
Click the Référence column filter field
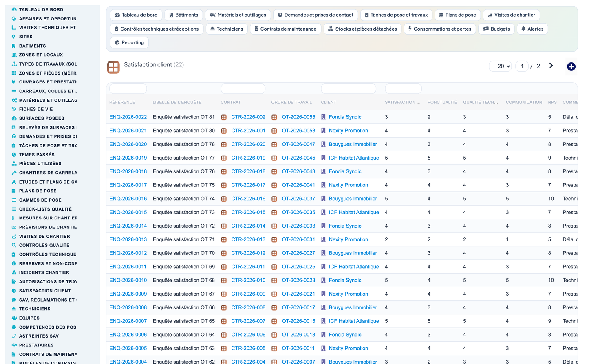pos(128,88)
